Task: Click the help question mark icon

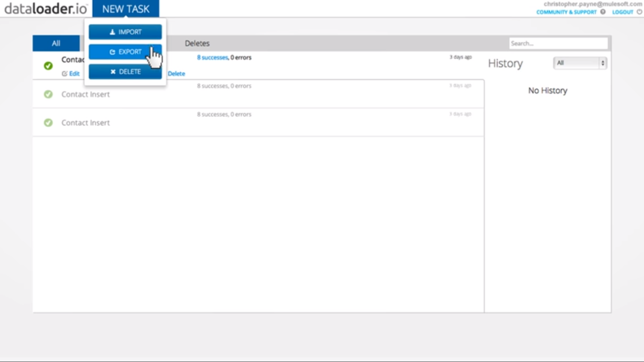Action: coord(603,12)
